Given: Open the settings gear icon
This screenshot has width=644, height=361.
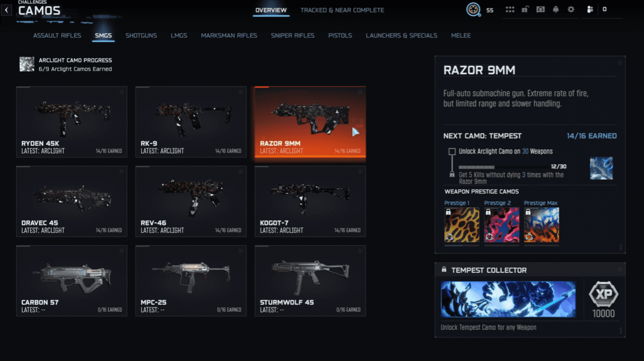Looking at the screenshot, I should [x=571, y=9].
